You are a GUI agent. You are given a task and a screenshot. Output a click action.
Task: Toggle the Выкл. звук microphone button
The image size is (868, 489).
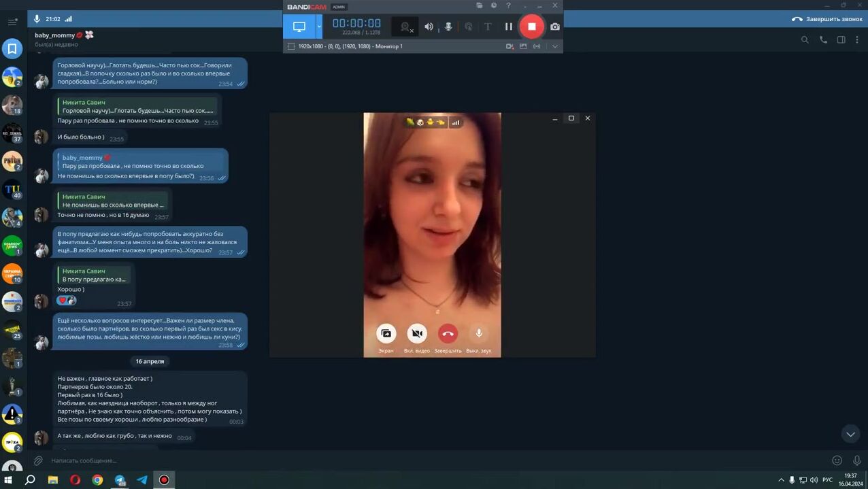(479, 333)
